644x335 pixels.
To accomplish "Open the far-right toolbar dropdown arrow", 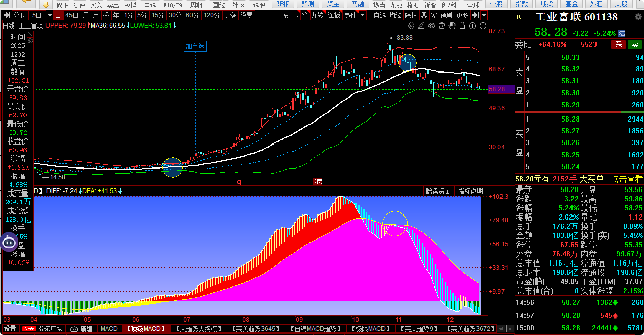I will tap(484, 15).
